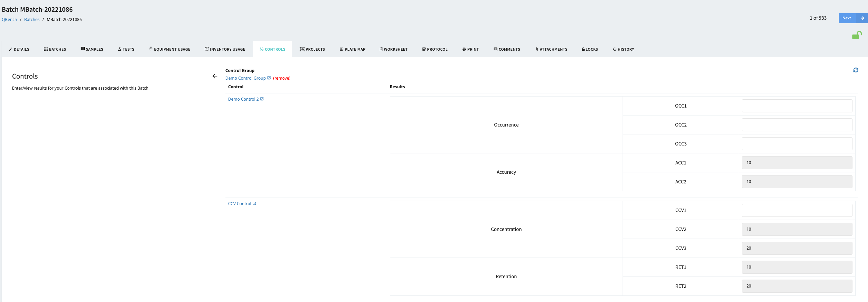This screenshot has height=302, width=868.
Task: Open the Equipment Usage tab
Action: coord(170,49)
